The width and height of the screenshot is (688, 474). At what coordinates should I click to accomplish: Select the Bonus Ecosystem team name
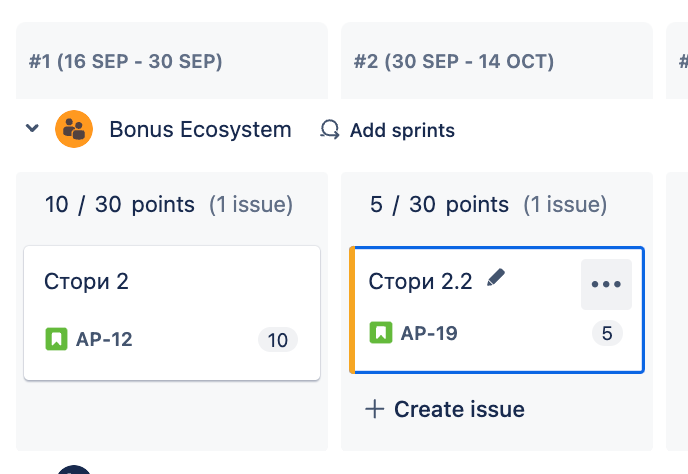pyautogui.click(x=200, y=130)
